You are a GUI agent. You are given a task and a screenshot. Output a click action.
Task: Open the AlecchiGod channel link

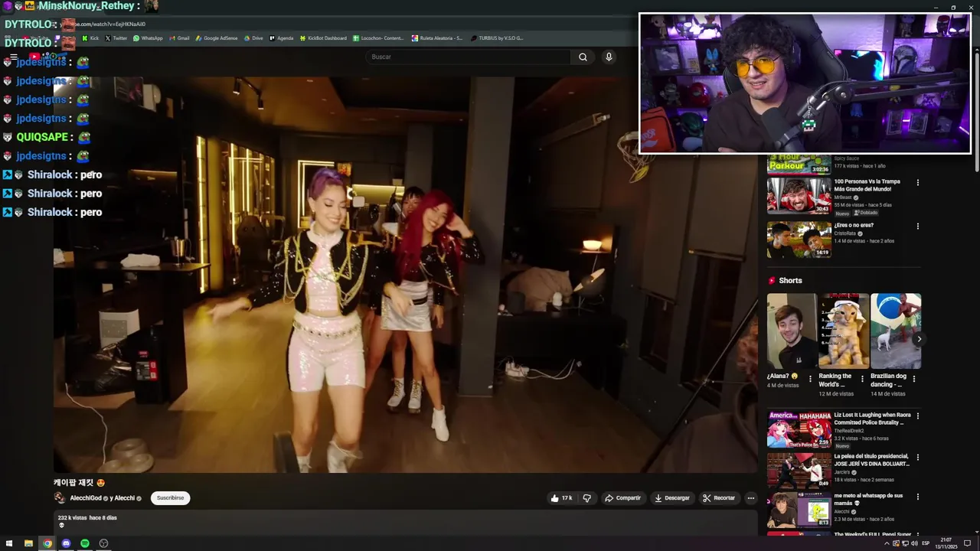[86, 498]
